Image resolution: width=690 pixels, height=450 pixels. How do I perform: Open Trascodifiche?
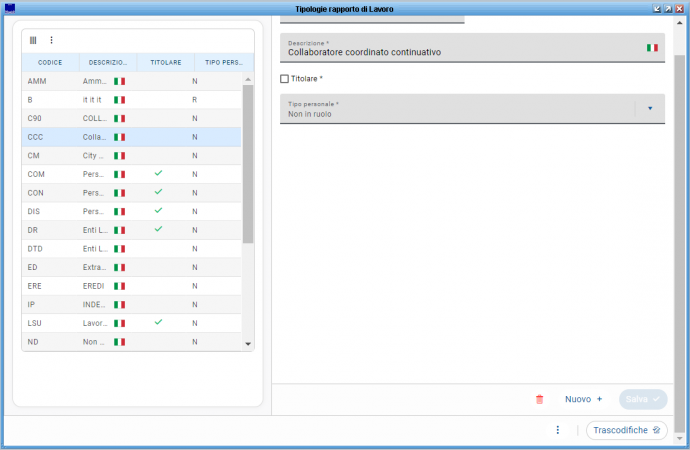tap(627, 430)
